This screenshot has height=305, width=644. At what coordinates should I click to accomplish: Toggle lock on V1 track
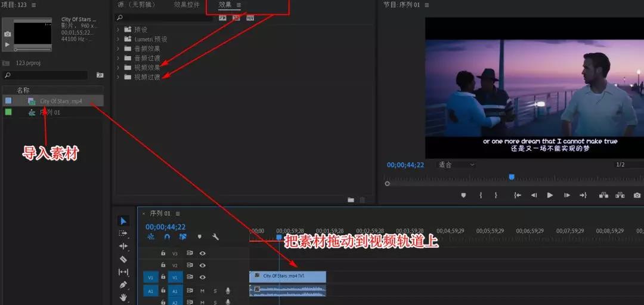click(x=163, y=278)
